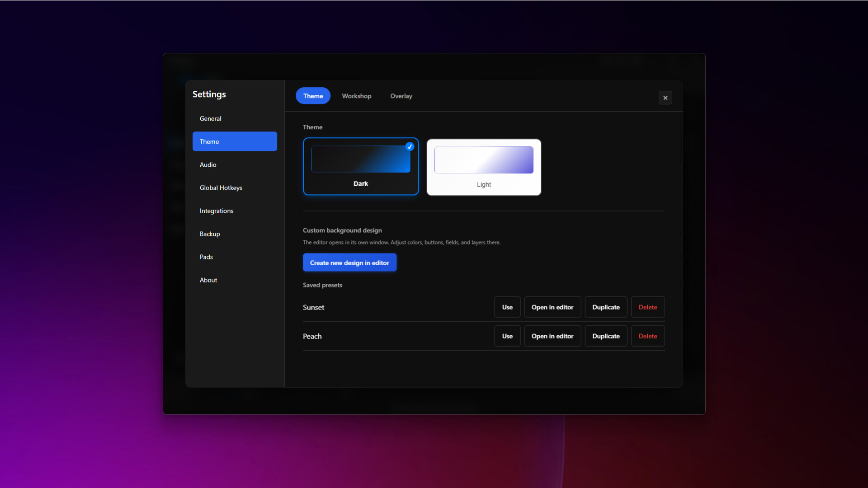Screen dimensions: 868x488
Task: Click the Saved presets heading
Action: tap(322, 285)
